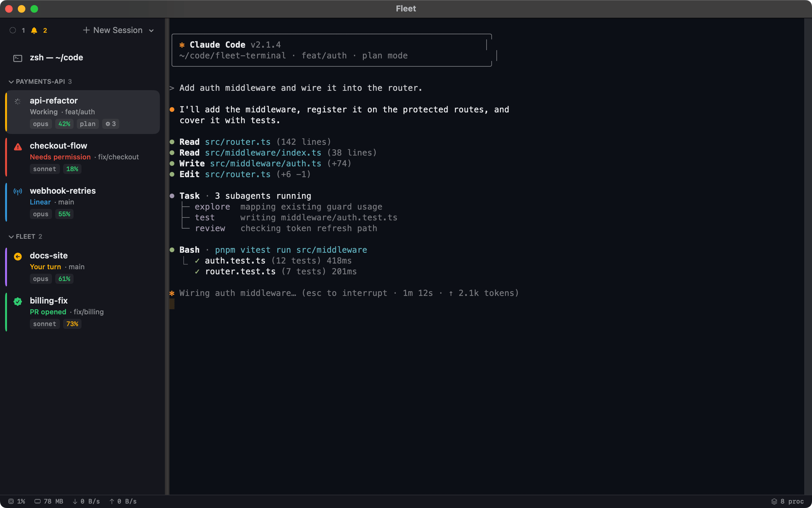Click the green verified icon on billing-fix
Screen dimensions: 812x508
point(18,301)
